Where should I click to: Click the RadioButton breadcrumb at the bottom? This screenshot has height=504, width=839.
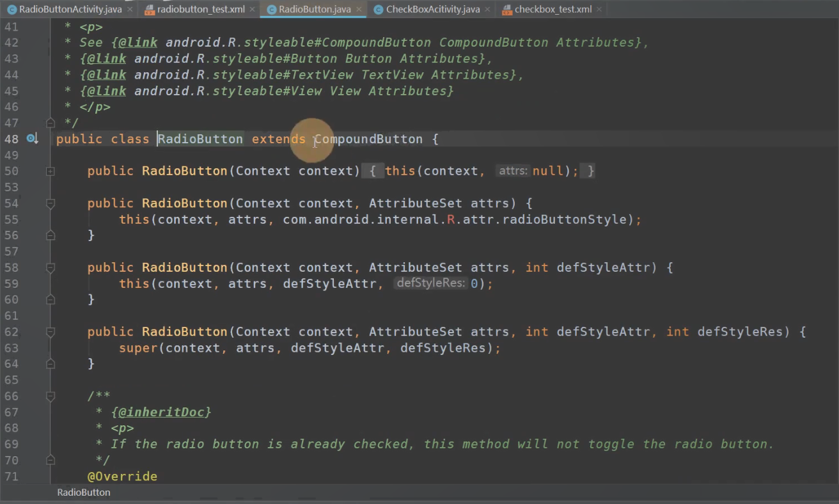tap(84, 492)
